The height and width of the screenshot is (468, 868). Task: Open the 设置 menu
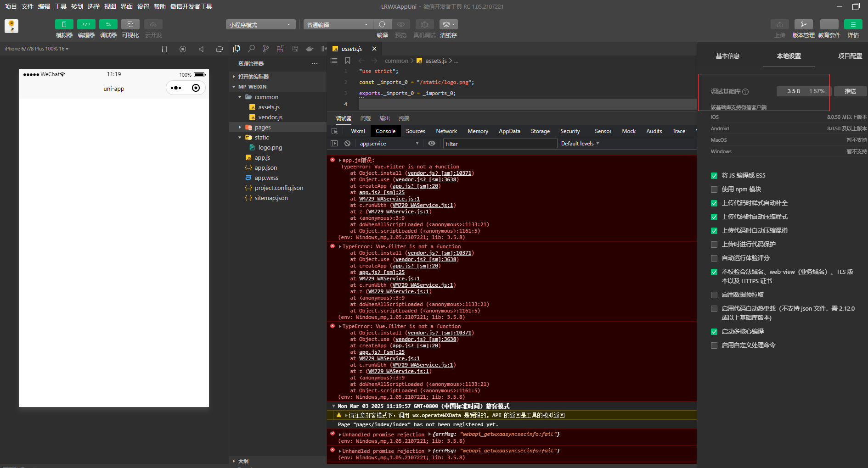tap(143, 6)
